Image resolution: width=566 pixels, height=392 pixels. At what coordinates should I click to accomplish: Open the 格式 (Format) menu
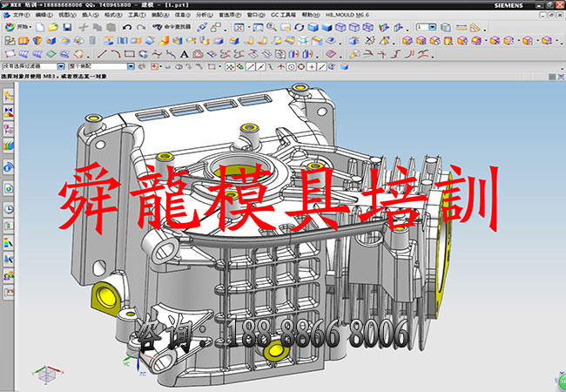tap(113, 15)
